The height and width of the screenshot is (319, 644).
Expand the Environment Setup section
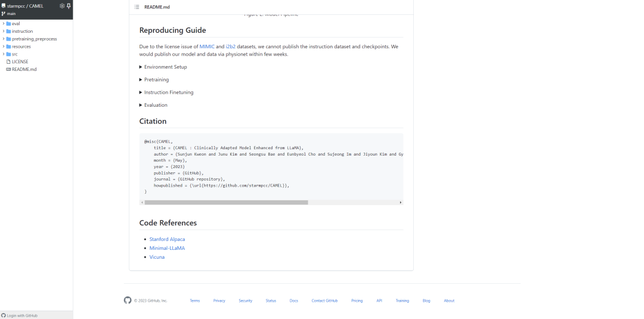point(141,67)
